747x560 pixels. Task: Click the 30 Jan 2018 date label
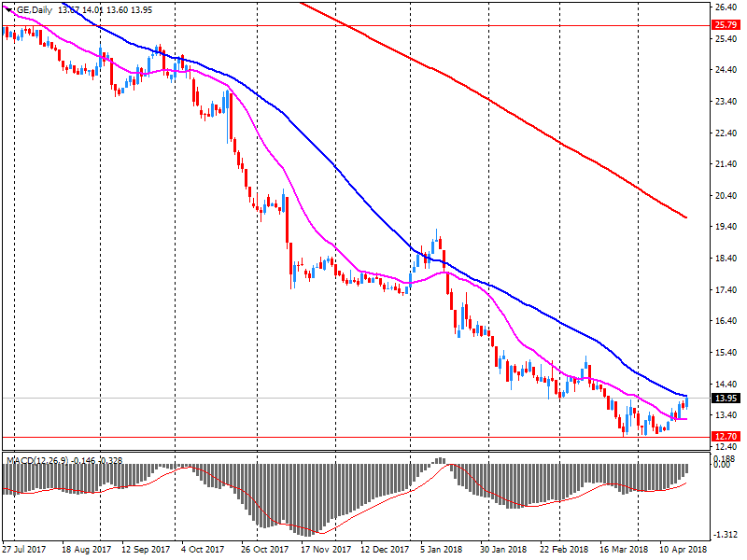click(503, 549)
